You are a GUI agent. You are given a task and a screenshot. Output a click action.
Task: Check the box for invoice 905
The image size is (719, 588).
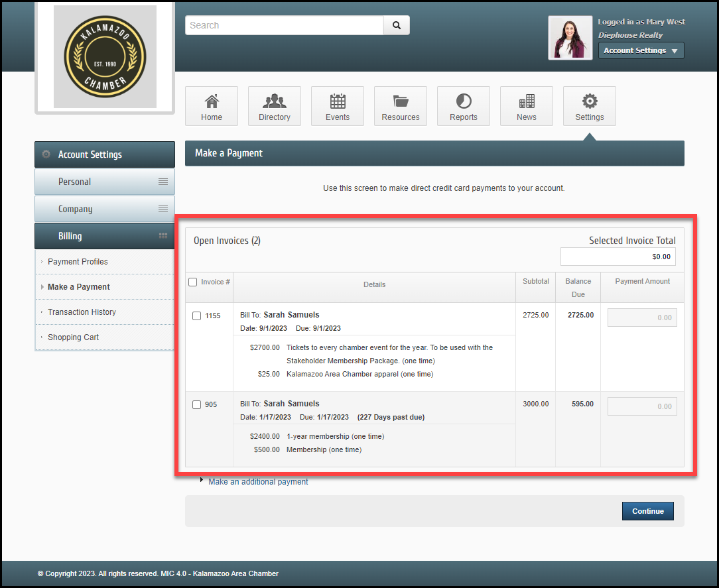coord(197,405)
